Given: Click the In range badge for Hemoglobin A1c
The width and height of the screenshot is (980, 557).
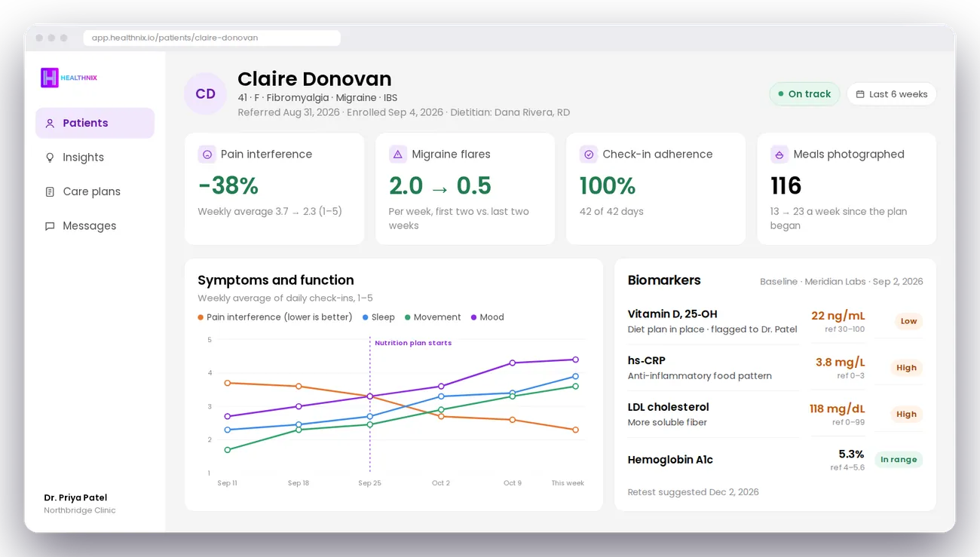Looking at the screenshot, I should 899,460.
